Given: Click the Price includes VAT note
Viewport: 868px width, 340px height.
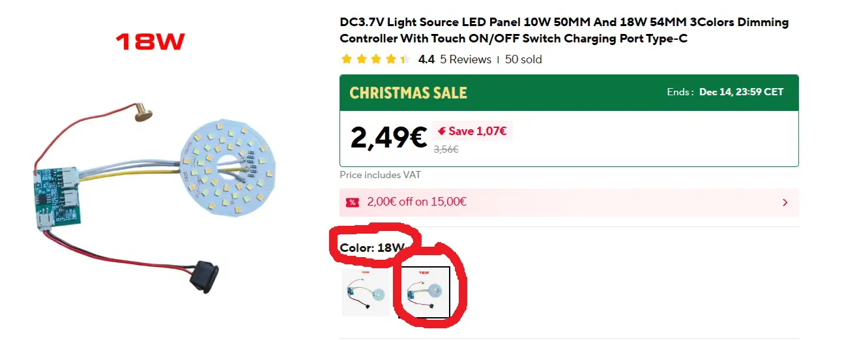Looking at the screenshot, I should pos(380,175).
